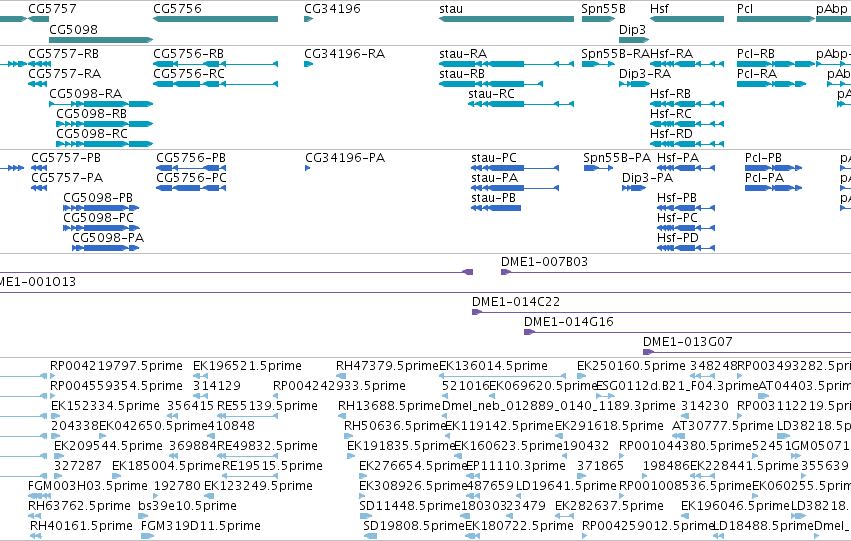Viewport: 851px width, 541px height.
Task: Click the CG5756 gene bar in top track
Action: (215, 19)
